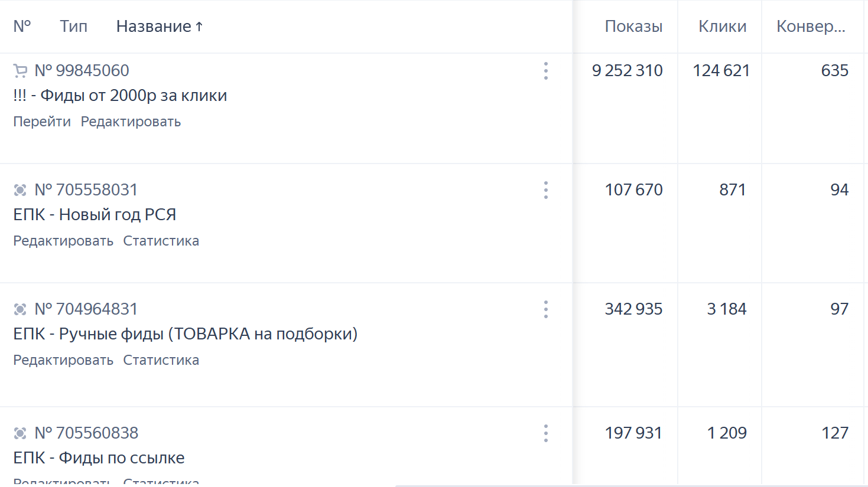Click the campaign type icon beside "ЕПК - Новый год РСЯ"
The width and height of the screenshot is (868, 487).
(19, 189)
